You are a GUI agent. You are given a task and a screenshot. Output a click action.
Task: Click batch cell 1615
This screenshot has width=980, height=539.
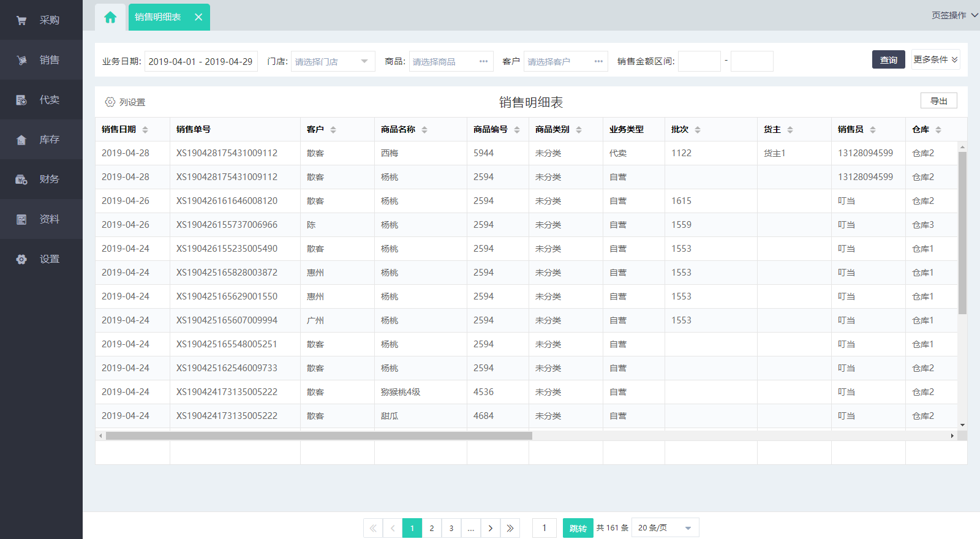[x=681, y=201]
